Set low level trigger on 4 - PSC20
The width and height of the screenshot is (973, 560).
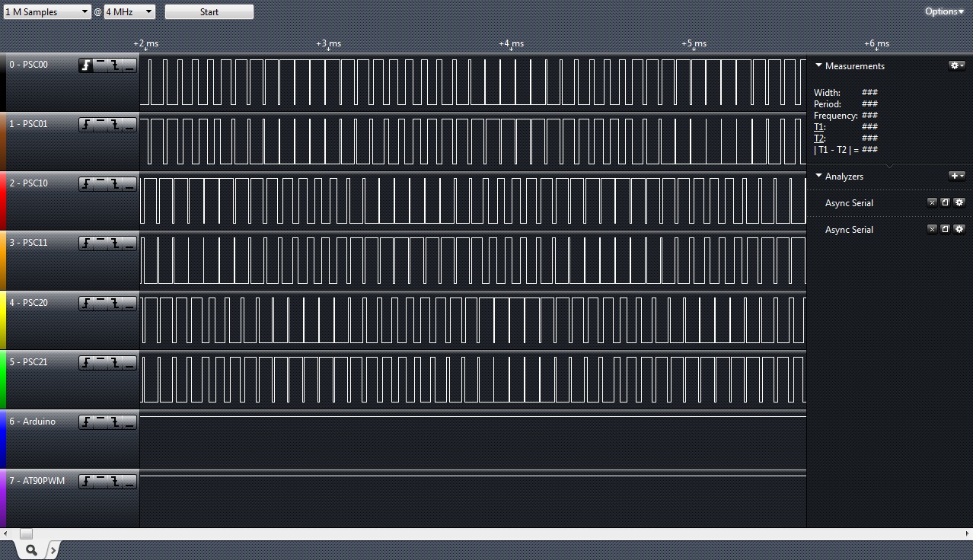click(x=129, y=304)
